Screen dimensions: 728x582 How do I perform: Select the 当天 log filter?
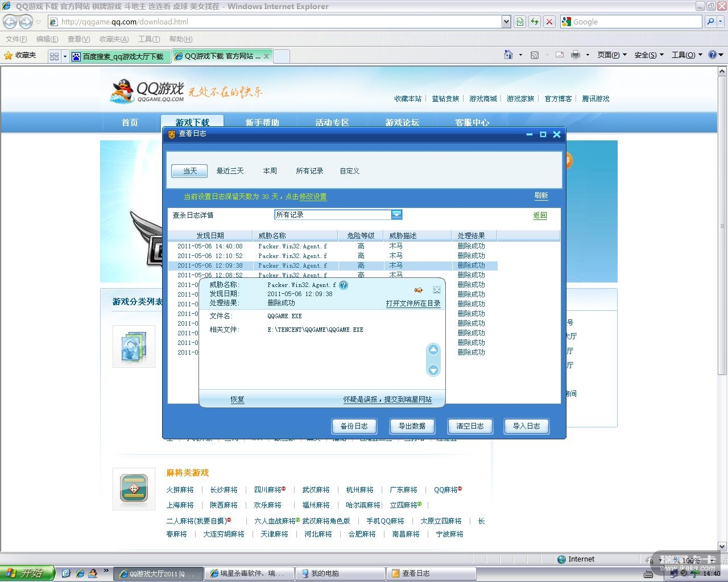click(x=190, y=171)
